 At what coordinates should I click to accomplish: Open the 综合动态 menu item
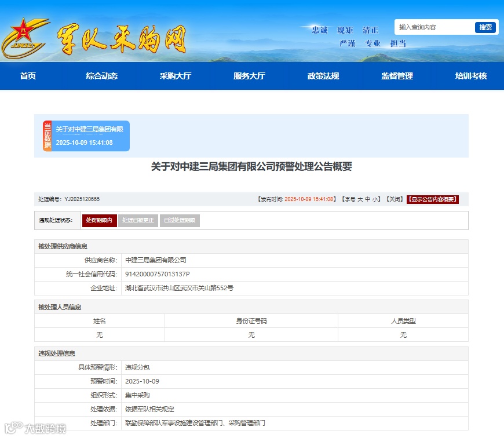(x=101, y=76)
